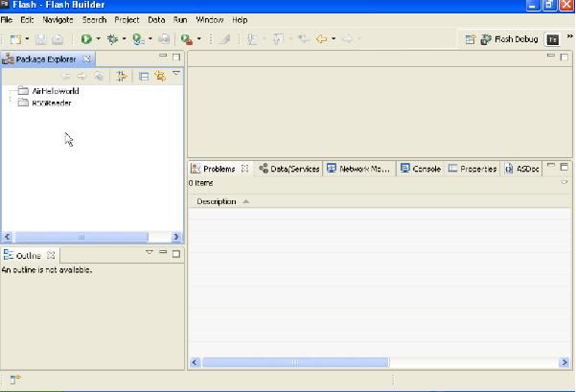Open the Run dropdown arrow
The height and width of the screenshot is (392, 576).
pos(98,38)
